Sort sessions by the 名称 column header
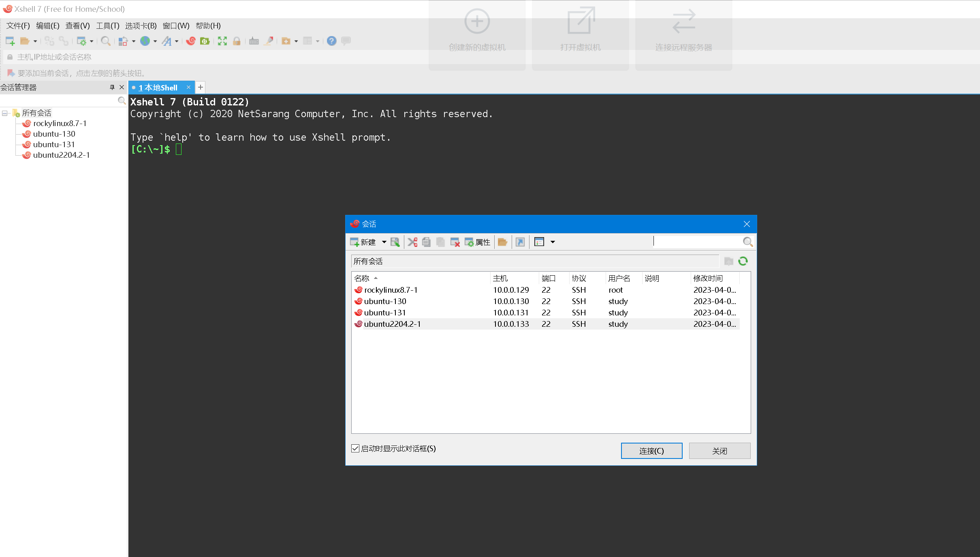Screen dimensions: 980x557 (x=362, y=278)
